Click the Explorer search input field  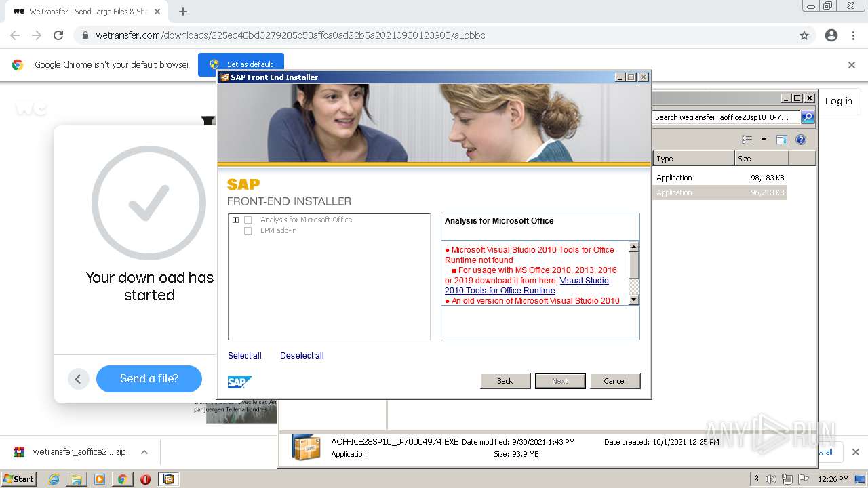[726, 117]
